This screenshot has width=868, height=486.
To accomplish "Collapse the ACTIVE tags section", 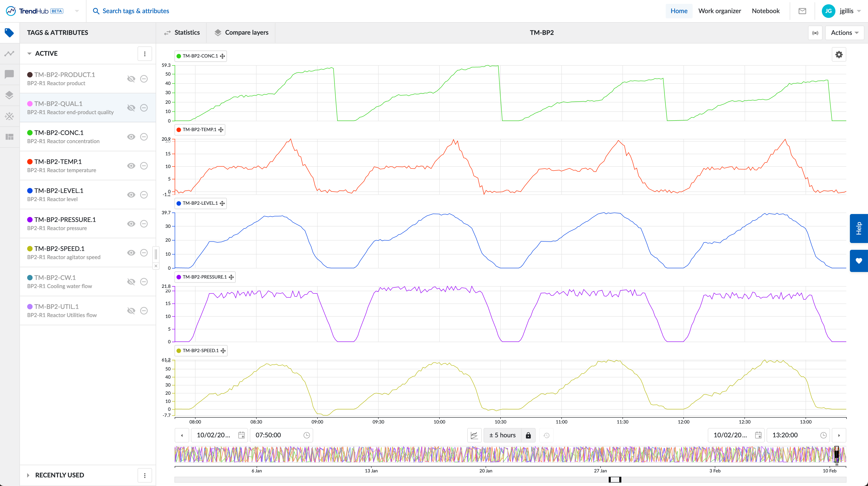I will (x=29, y=54).
